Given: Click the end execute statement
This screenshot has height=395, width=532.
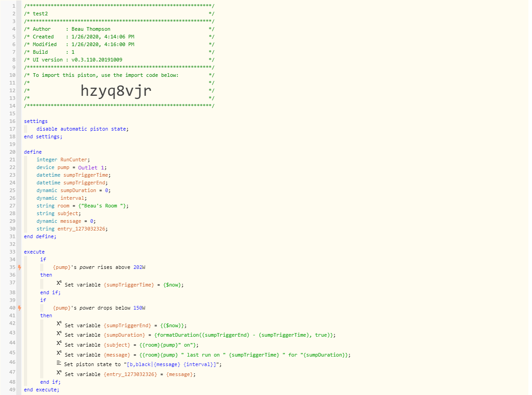Looking at the screenshot, I should pyautogui.click(x=42, y=390).
